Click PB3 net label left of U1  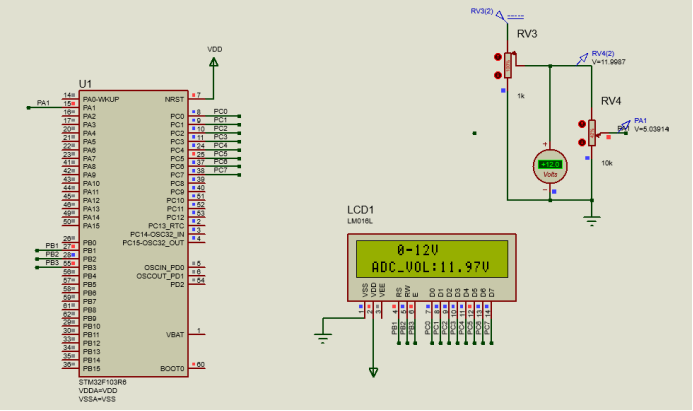[52, 263]
